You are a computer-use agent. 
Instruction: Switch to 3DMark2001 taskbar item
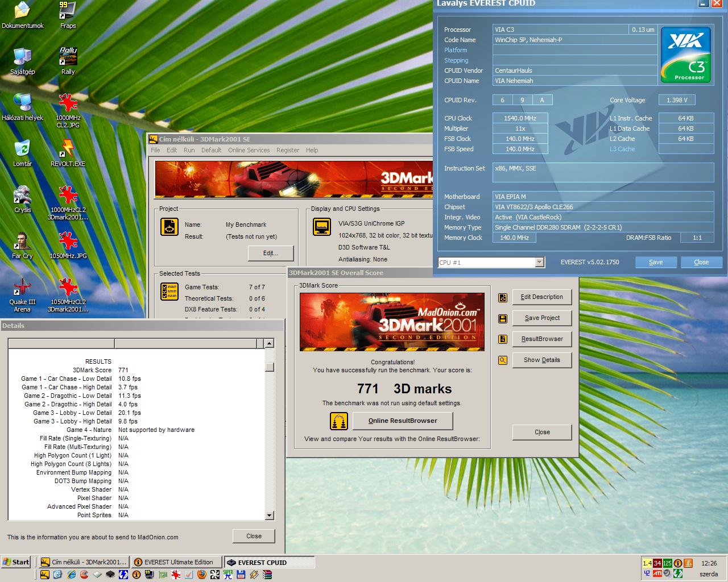(84, 562)
